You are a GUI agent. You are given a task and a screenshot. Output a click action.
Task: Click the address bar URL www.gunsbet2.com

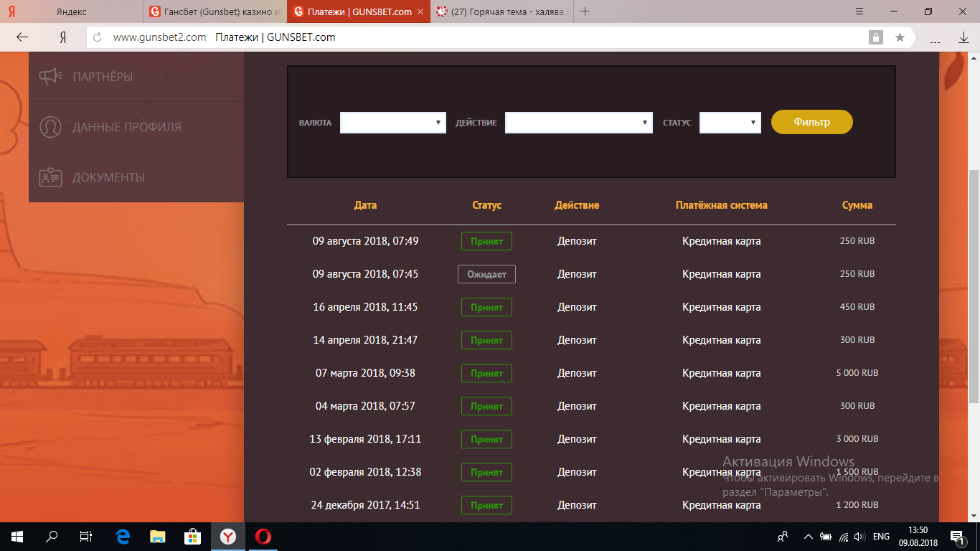coord(160,37)
